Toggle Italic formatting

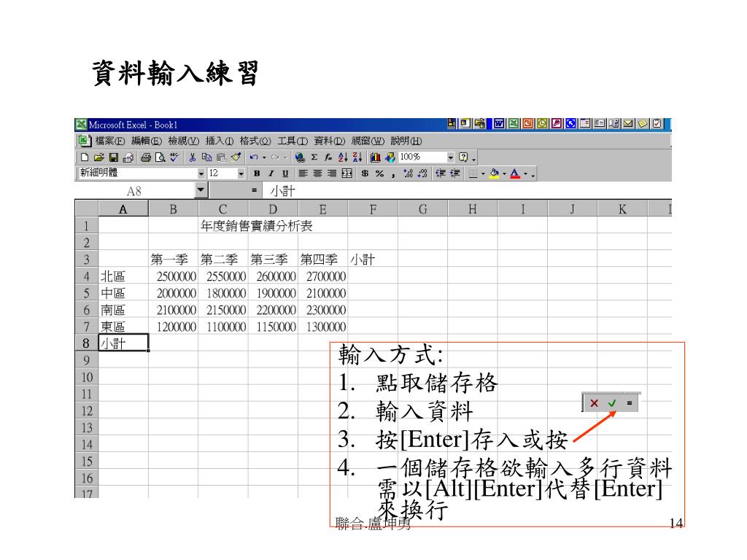coord(271,174)
